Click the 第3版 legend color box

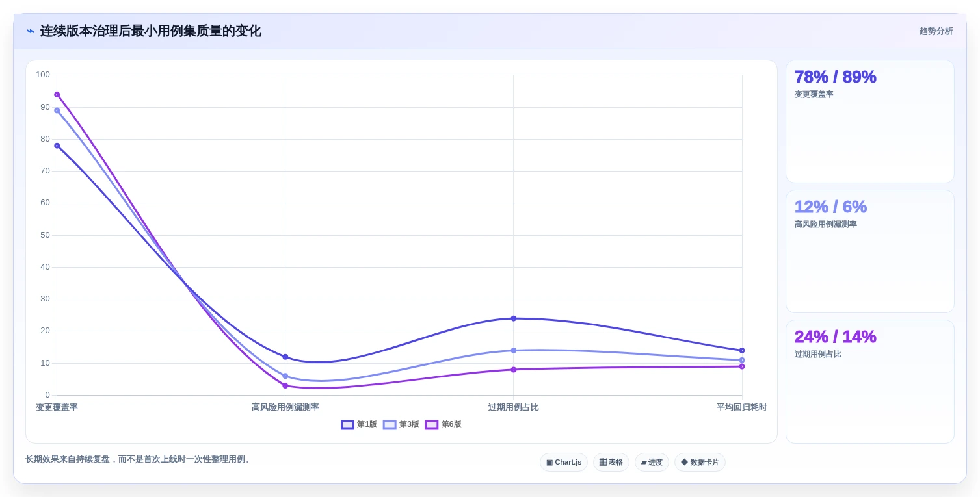pyautogui.click(x=390, y=425)
